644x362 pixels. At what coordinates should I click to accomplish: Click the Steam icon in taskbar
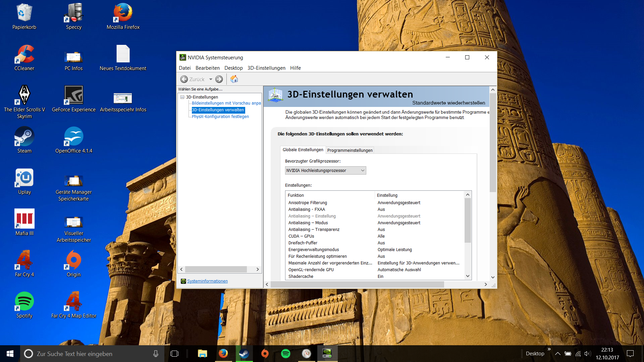point(244,354)
